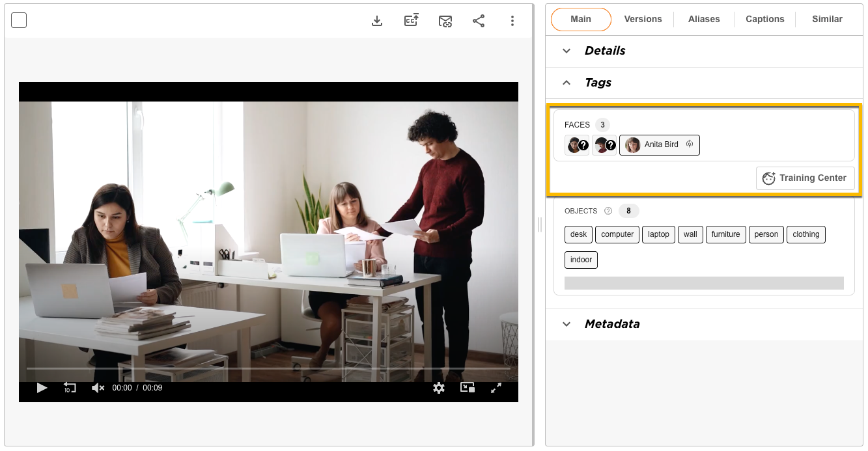Click the laptop object tag

(658, 234)
